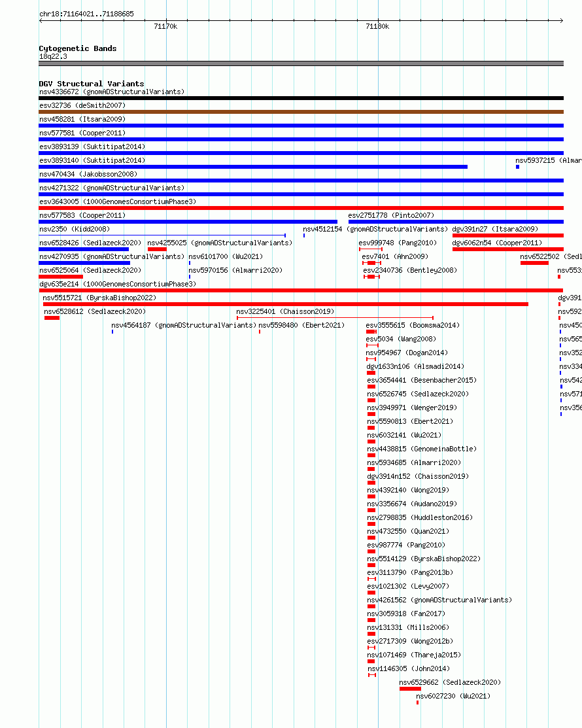Click nsv2798835 Huddleston2016 label
The width and height of the screenshot is (582, 728).
click(420, 517)
